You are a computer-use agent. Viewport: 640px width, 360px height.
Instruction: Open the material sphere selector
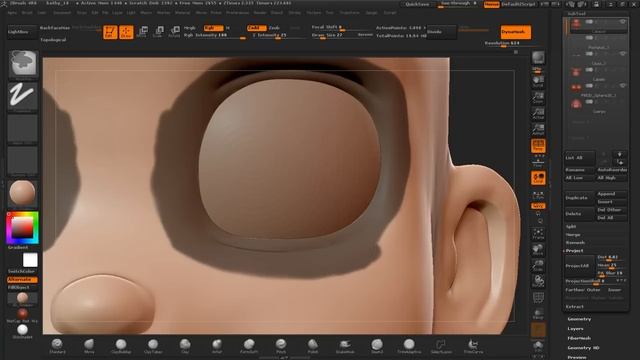[x=23, y=193]
